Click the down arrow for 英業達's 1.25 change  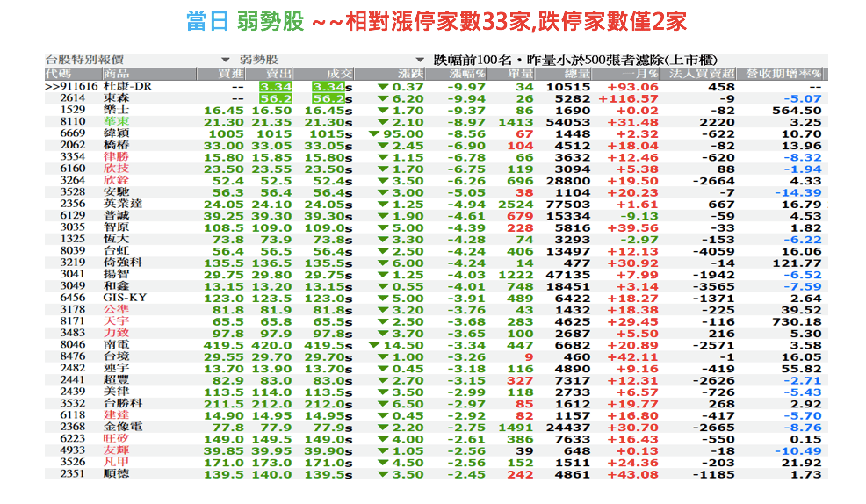[381, 204]
